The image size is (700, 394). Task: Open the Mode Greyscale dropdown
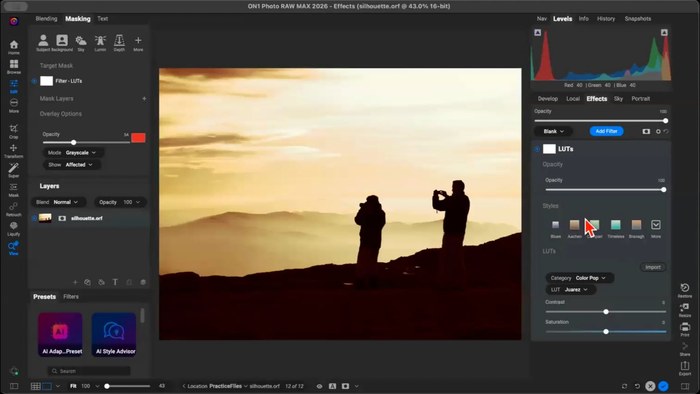(73, 153)
